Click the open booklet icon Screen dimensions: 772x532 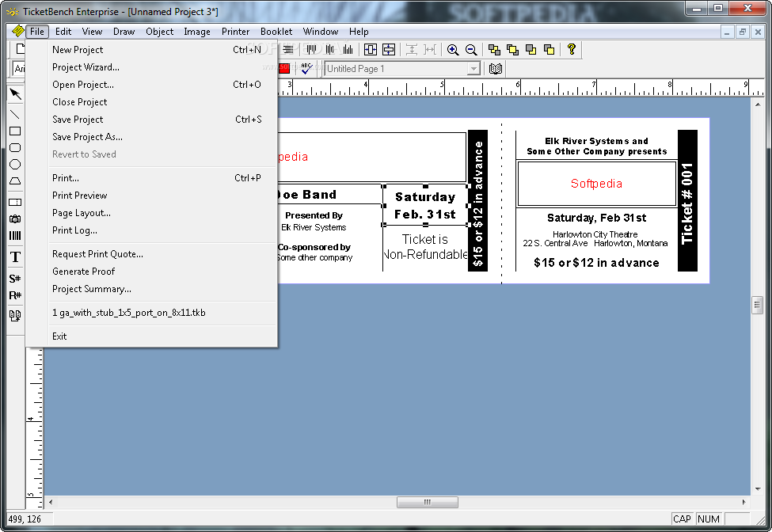pos(496,68)
